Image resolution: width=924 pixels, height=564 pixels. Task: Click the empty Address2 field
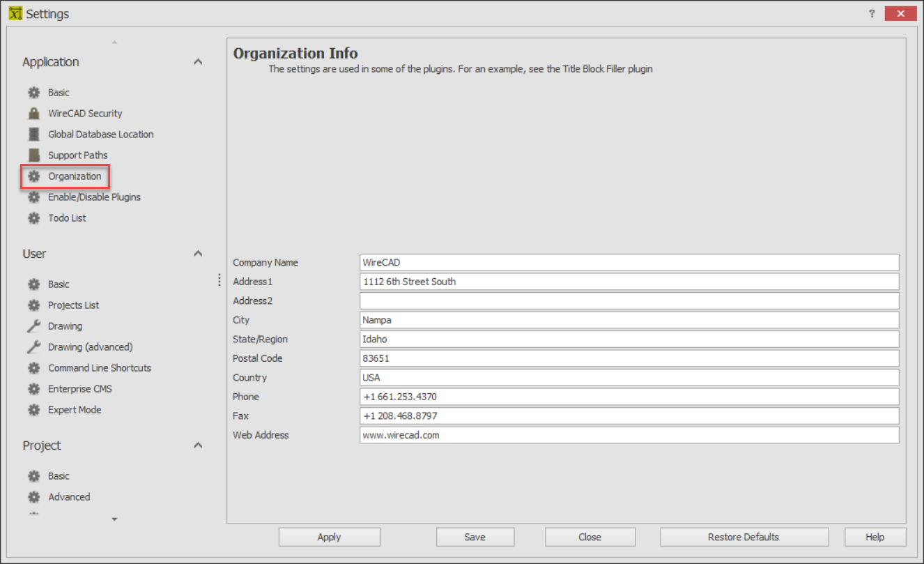[629, 301]
